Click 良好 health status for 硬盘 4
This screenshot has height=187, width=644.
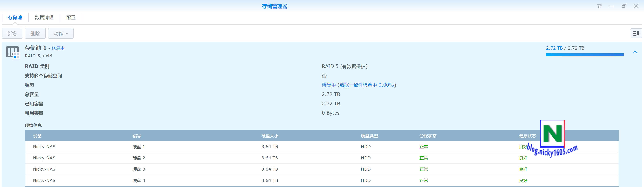point(523,180)
